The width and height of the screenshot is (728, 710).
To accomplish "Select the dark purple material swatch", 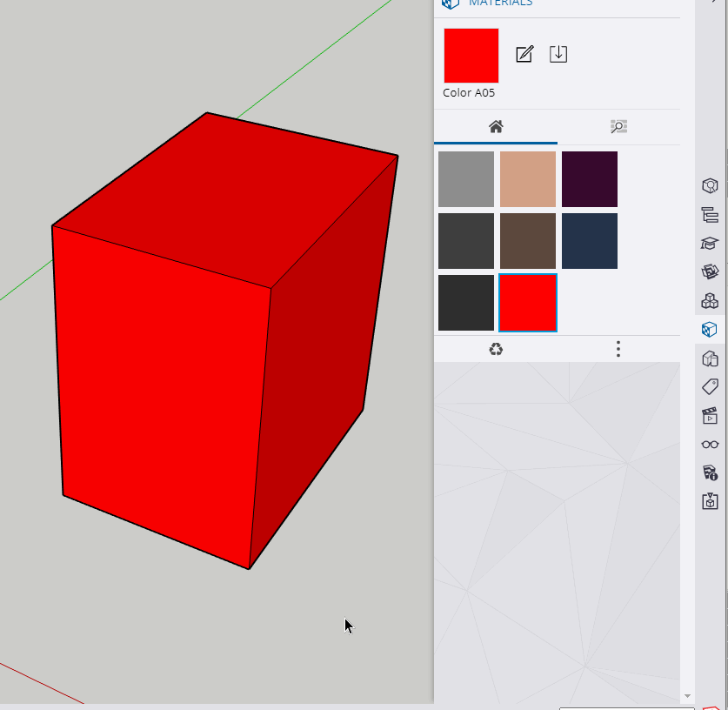I will coord(590,179).
